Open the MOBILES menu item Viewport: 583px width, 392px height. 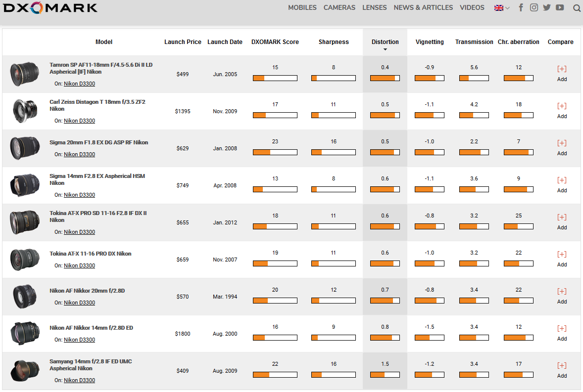point(302,7)
